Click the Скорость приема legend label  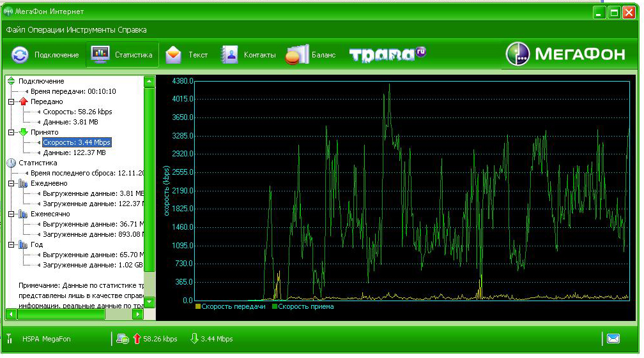pyautogui.click(x=305, y=306)
